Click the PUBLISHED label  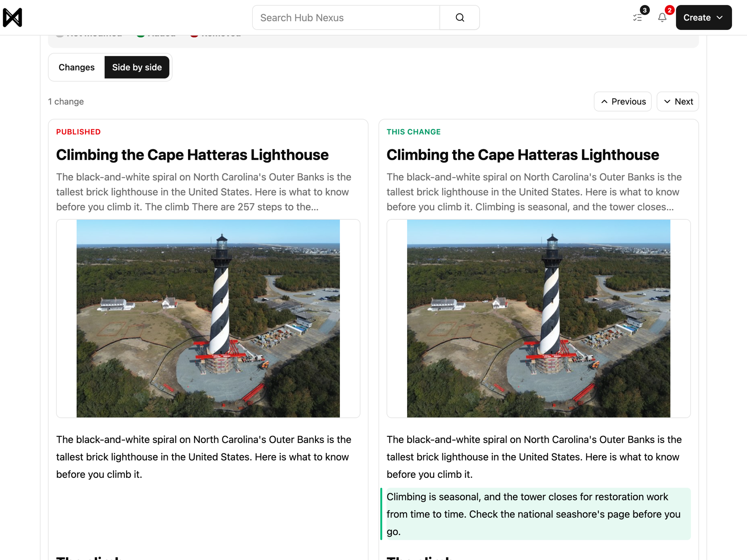pos(78,132)
